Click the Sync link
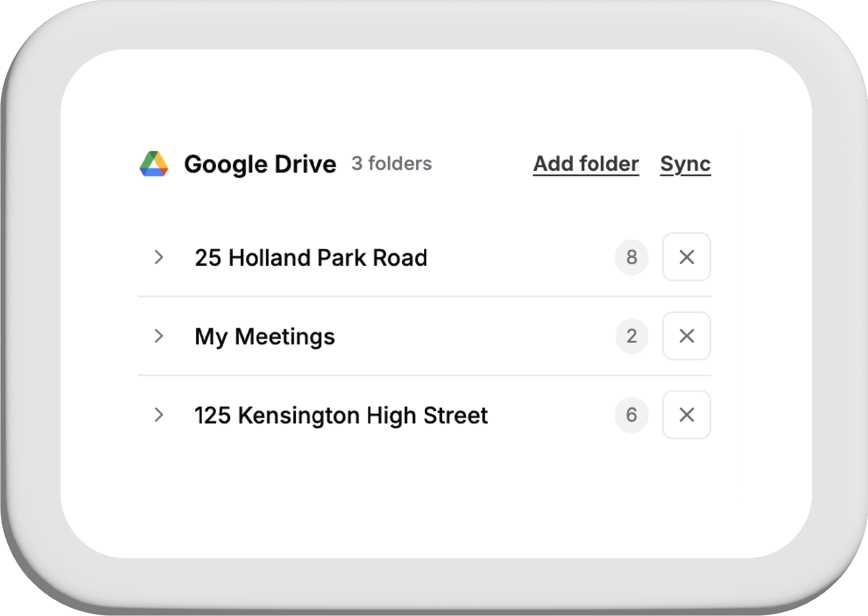The image size is (868, 616). pyautogui.click(x=685, y=164)
